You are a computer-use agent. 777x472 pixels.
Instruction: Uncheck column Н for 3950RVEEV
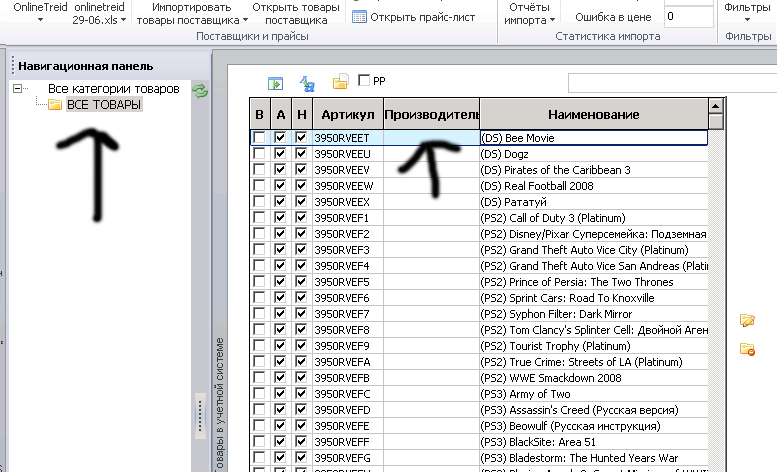pos(301,169)
